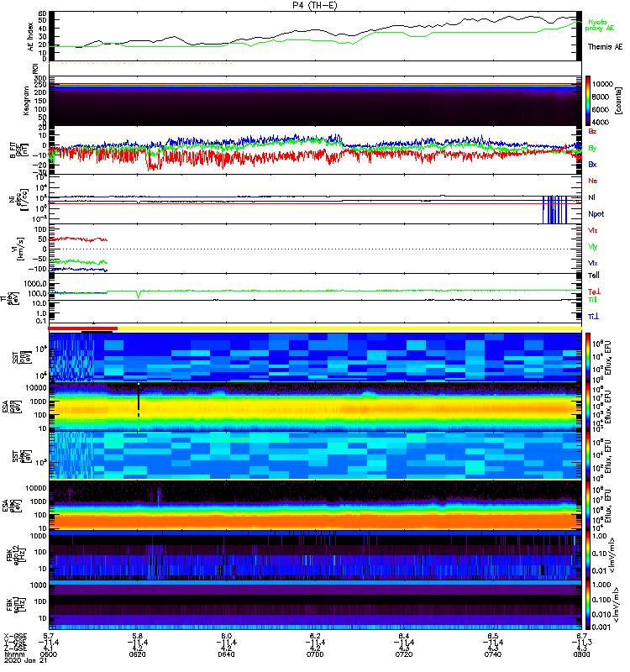Image resolution: width=630 pixels, height=672 pixels.
Task: Select the red Te perpendicular legend label
Action: pos(594,291)
